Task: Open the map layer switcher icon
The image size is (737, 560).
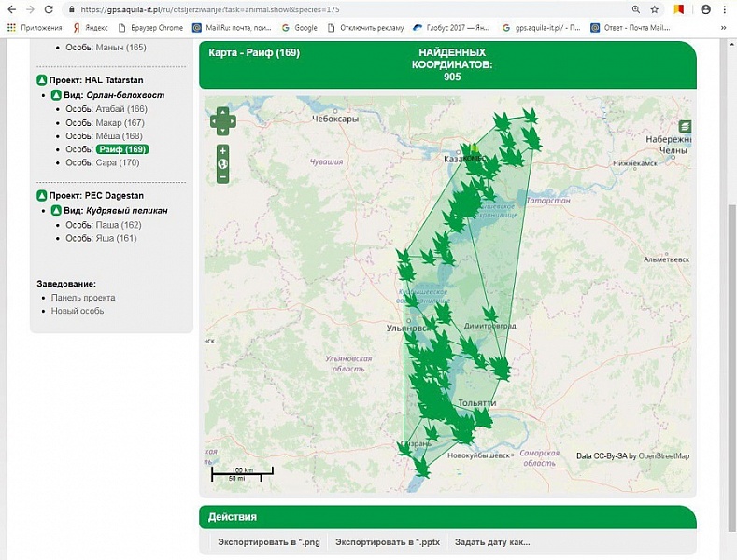Action: coord(685,126)
